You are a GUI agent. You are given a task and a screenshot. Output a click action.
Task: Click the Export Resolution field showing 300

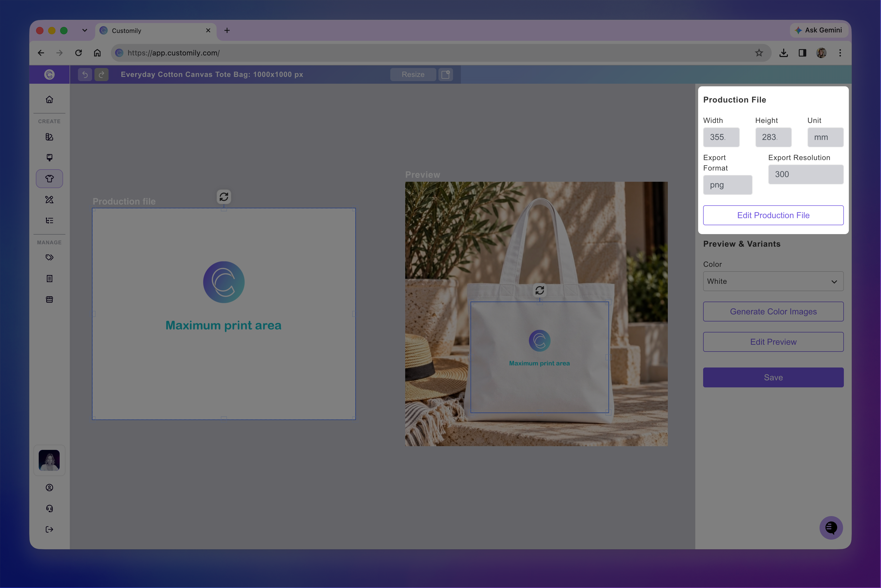pos(806,174)
